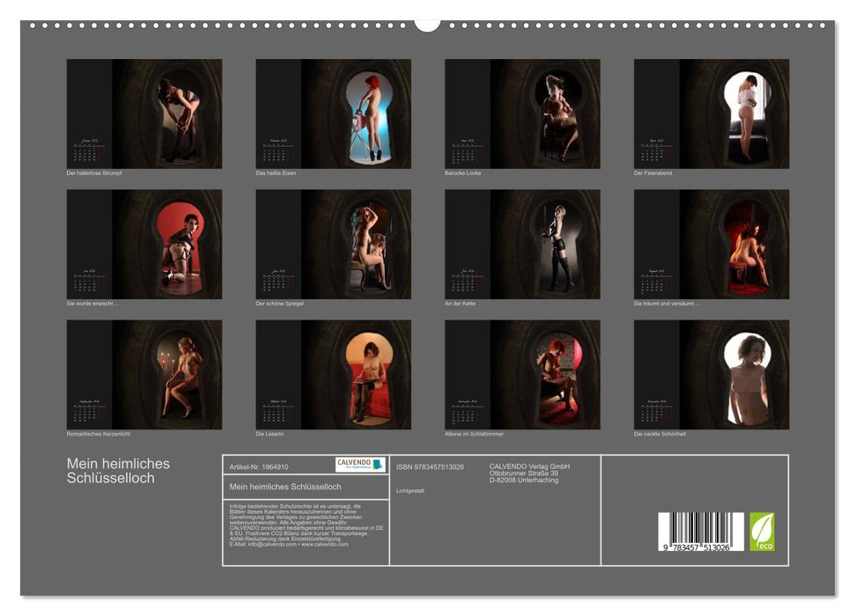Click the large 'Mein heimliches Schlüsselloch' title
This screenshot has height=616, width=855.
(x=119, y=471)
